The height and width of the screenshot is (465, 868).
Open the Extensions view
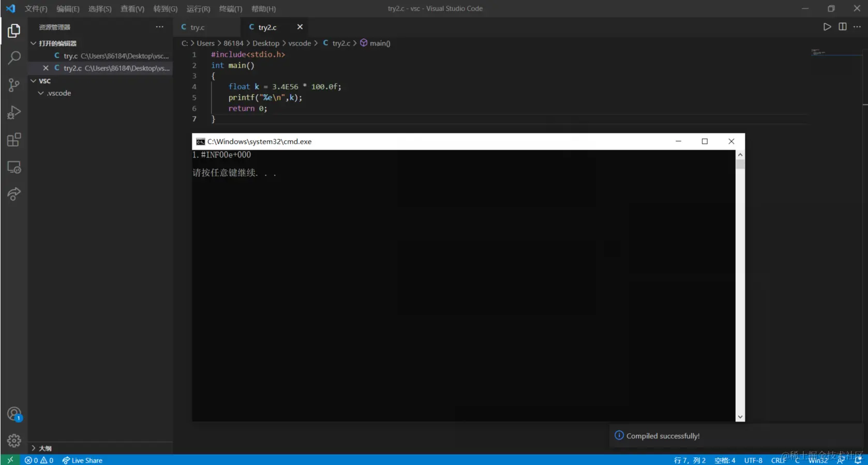coord(14,140)
